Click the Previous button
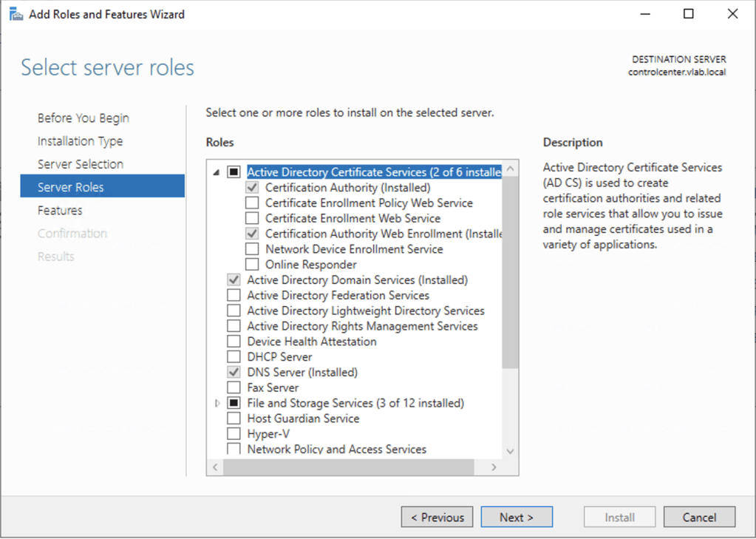 (437, 518)
